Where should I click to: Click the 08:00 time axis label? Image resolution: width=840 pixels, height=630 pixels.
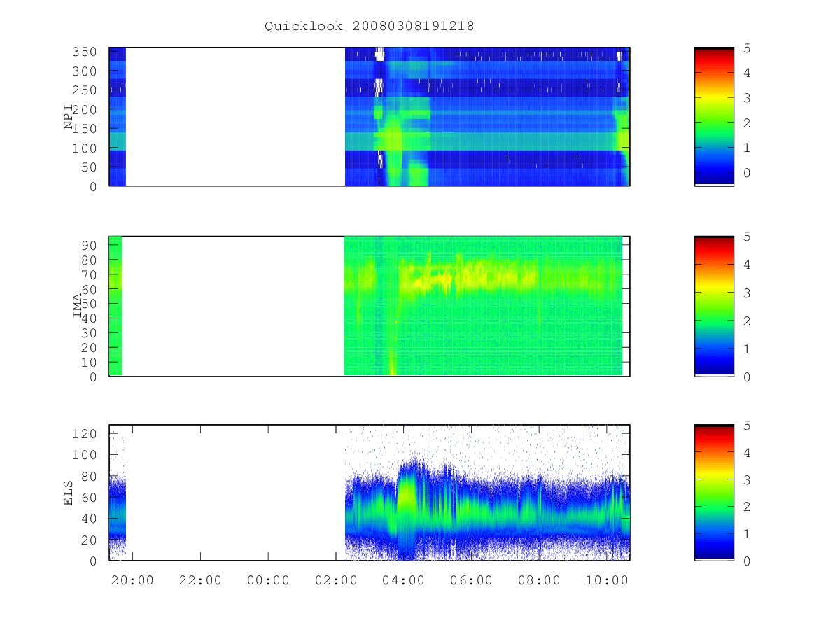pos(540,580)
